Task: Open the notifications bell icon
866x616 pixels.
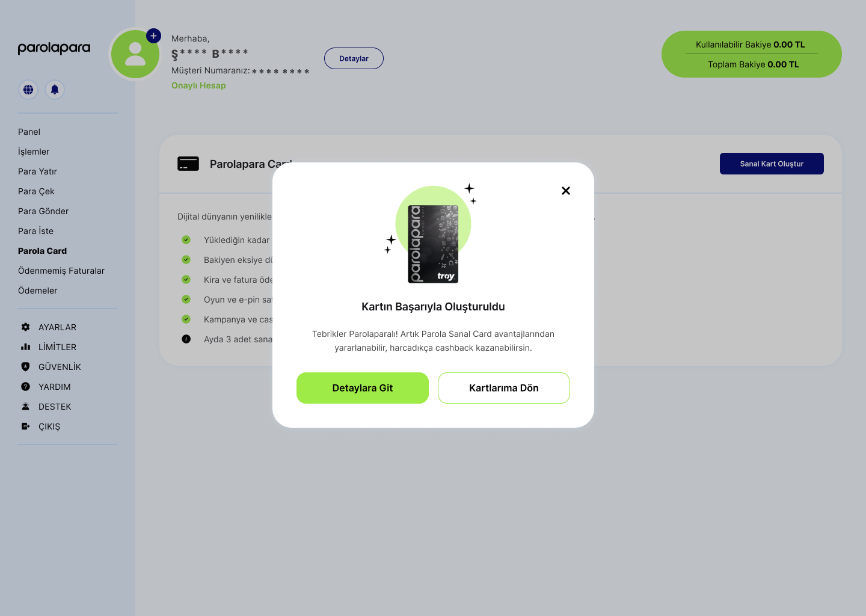Action: (x=55, y=90)
